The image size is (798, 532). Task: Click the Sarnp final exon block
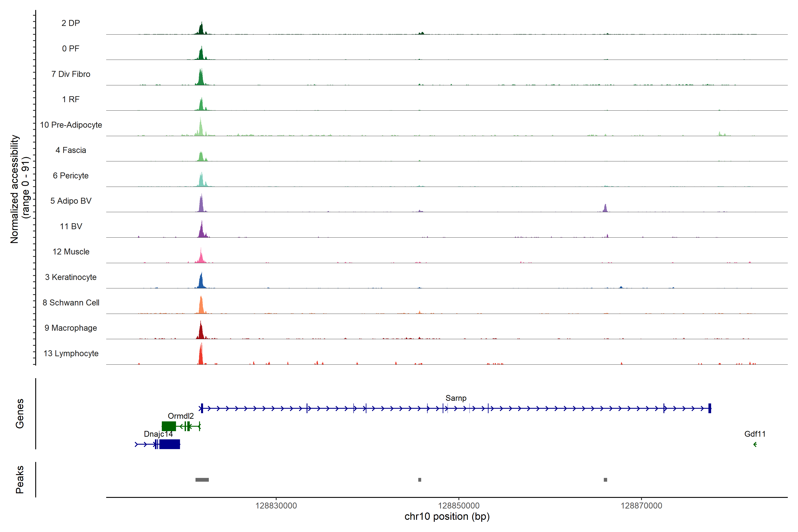click(710, 408)
